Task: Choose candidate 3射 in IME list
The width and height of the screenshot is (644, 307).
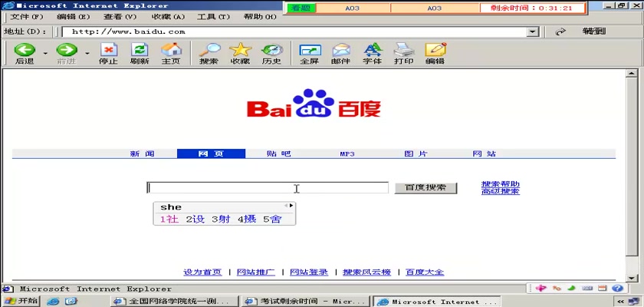Action: (221, 219)
